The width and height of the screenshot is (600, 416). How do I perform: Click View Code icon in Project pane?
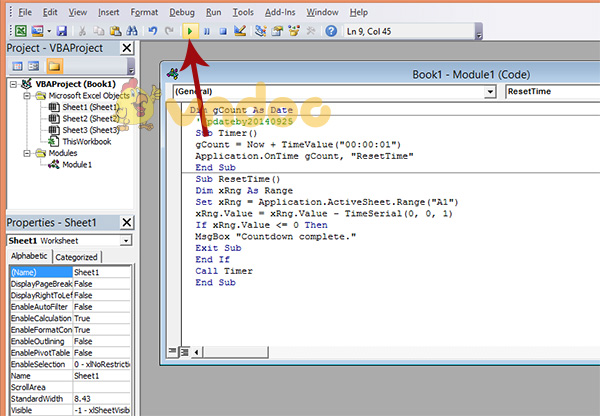(18, 66)
